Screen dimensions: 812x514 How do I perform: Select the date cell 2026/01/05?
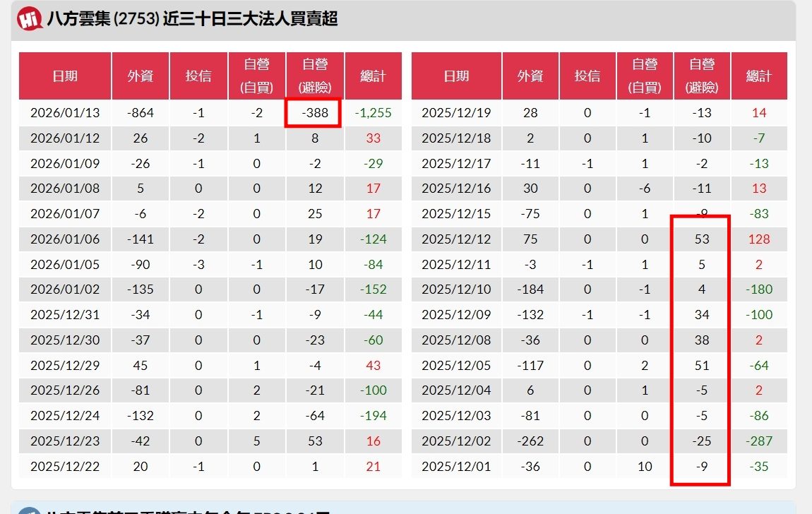pyautogui.click(x=65, y=265)
